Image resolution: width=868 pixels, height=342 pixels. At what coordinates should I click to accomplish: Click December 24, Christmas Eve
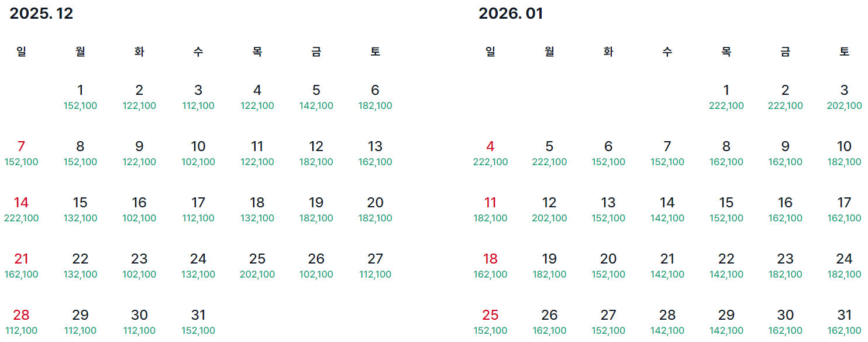point(198,258)
